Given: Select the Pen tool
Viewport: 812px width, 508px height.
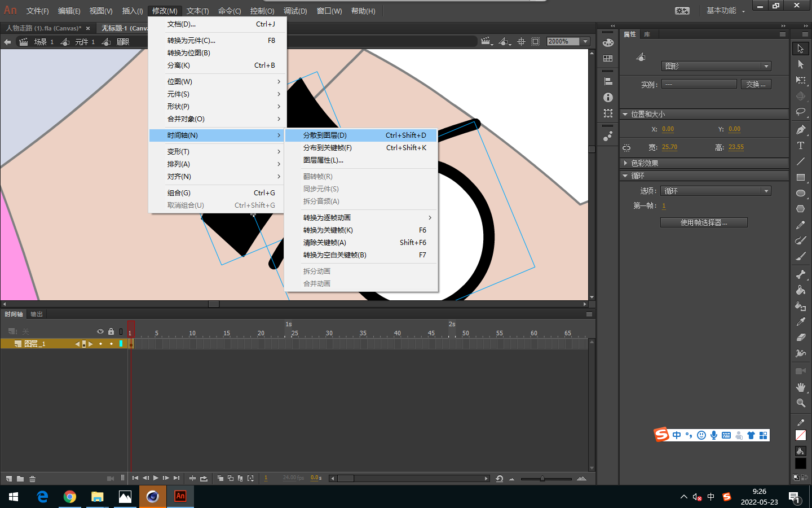Looking at the screenshot, I should (x=800, y=130).
